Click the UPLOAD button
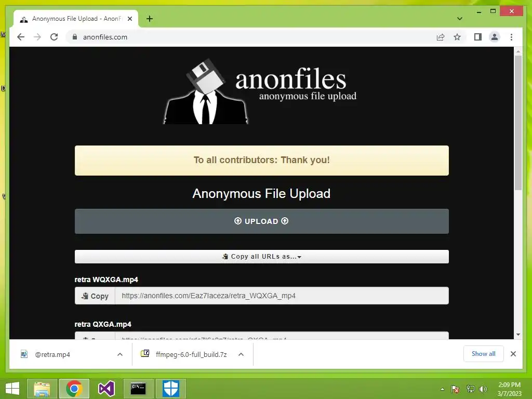This screenshot has height=399, width=532. coord(262,221)
